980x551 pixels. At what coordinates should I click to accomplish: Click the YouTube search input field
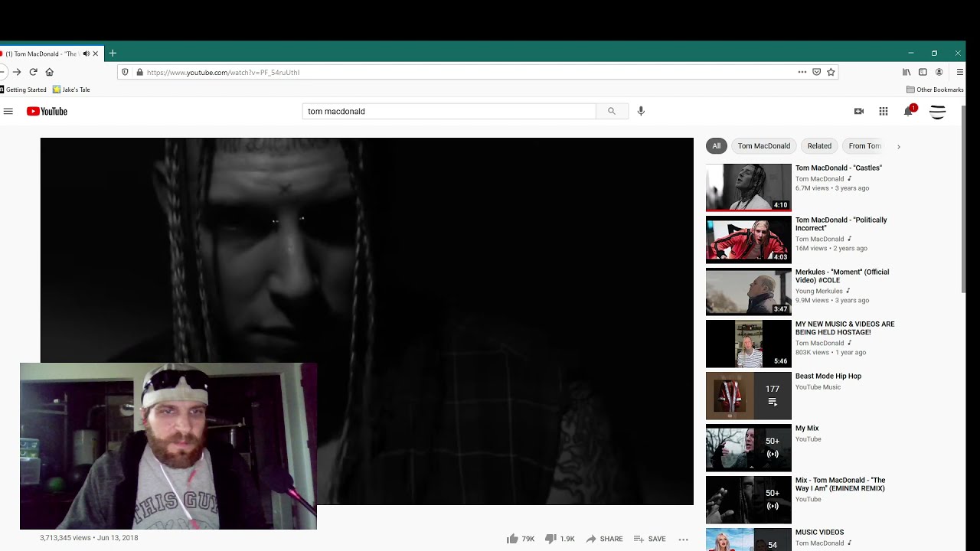pyautogui.click(x=449, y=111)
